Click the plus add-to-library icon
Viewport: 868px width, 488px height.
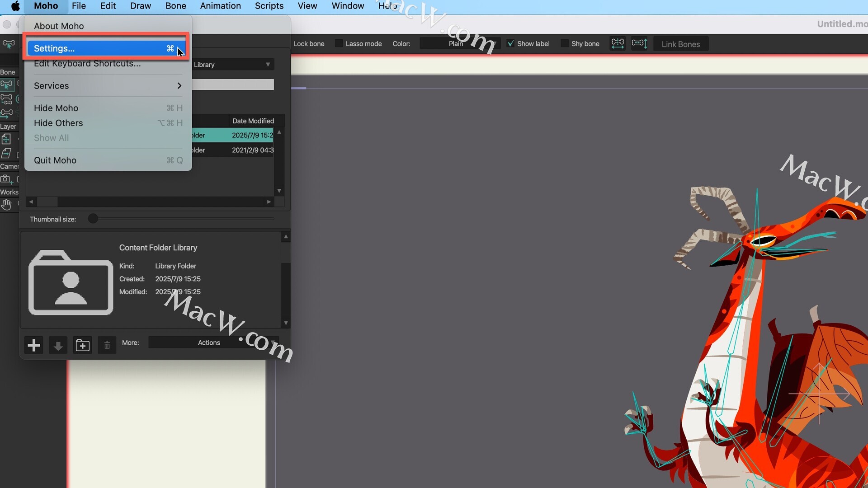pos(34,346)
